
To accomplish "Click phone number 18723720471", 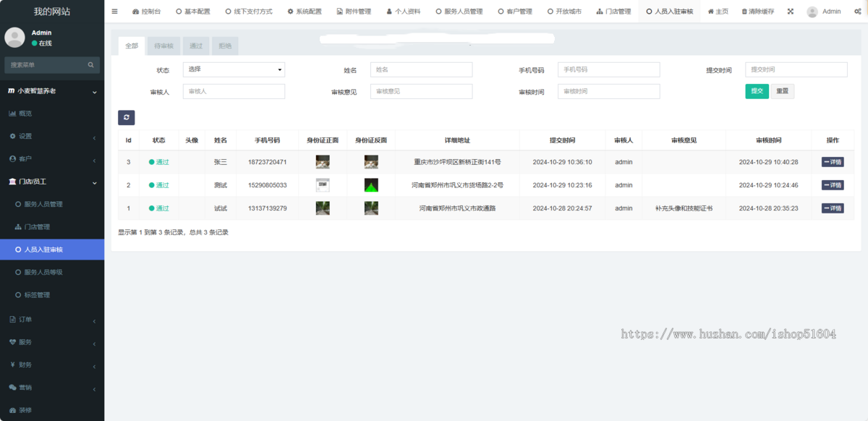I will 267,162.
